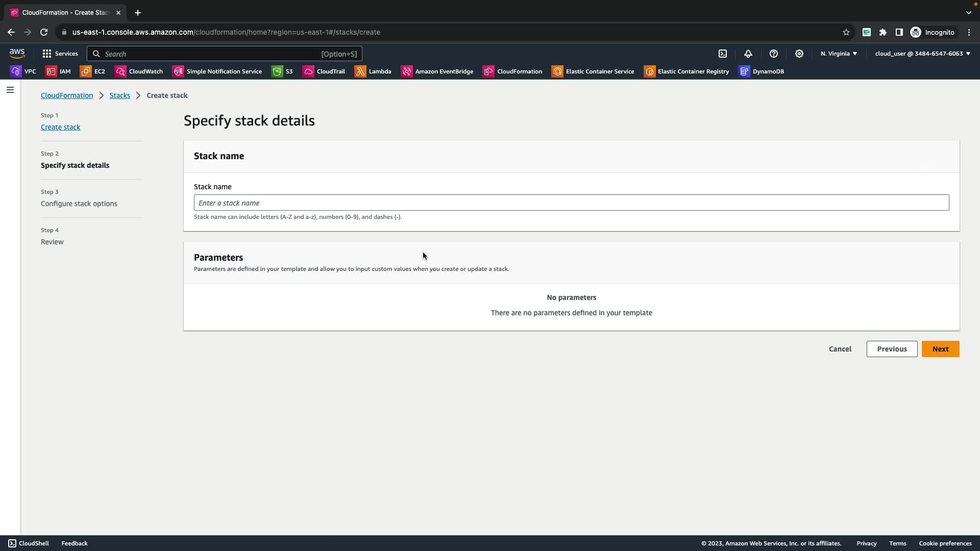Open CloudShell from the footer bar
Image resolution: width=980 pixels, height=551 pixels.
point(29,543)
